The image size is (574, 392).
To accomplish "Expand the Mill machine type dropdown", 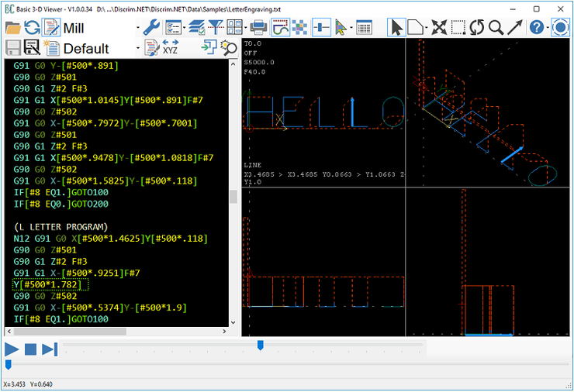I will pos(137,29).
